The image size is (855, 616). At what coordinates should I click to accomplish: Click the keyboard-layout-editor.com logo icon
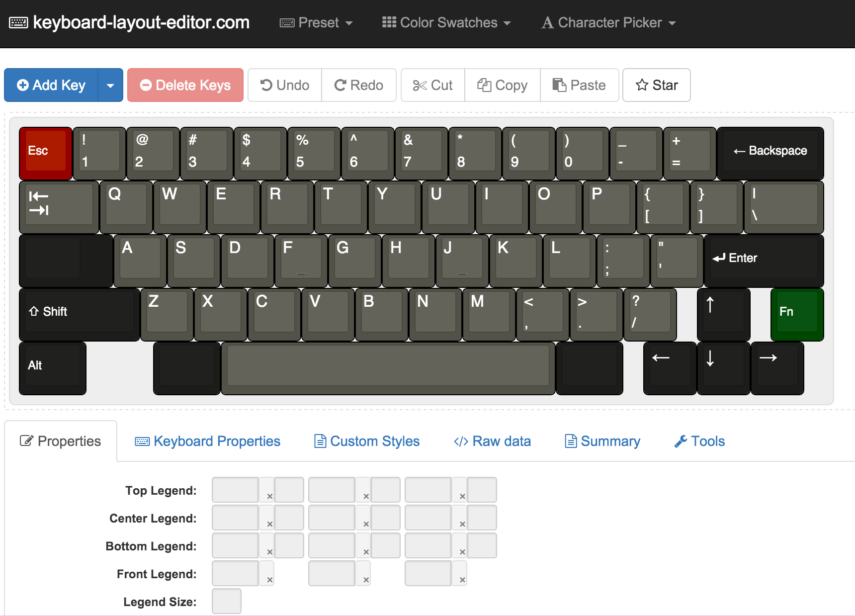18,22
